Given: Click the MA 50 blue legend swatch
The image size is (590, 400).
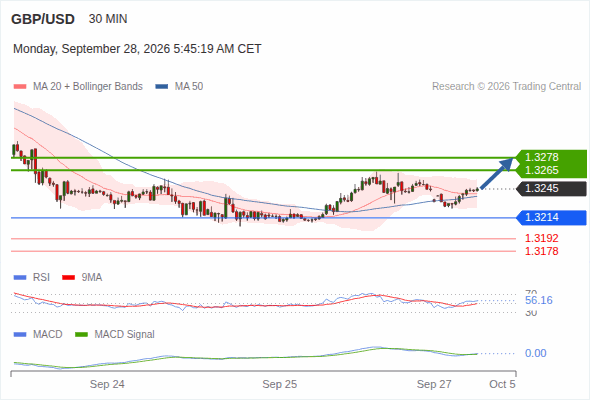Looking at the screenshot, I should (162, 87).
